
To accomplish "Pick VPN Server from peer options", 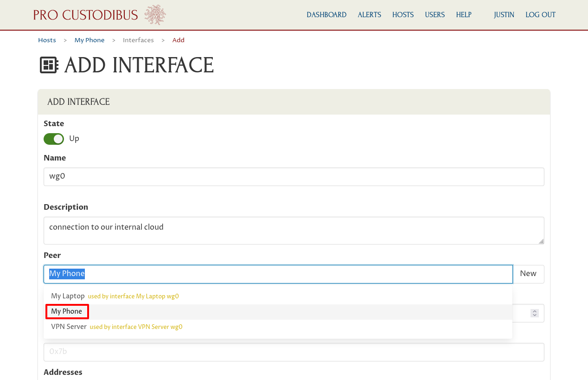I will click(x=278, y=327).
